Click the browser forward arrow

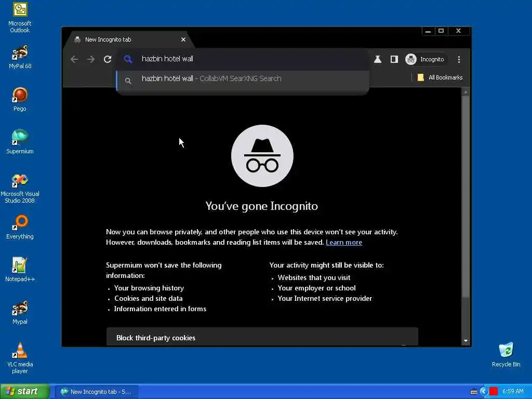(x=90, y=59)
